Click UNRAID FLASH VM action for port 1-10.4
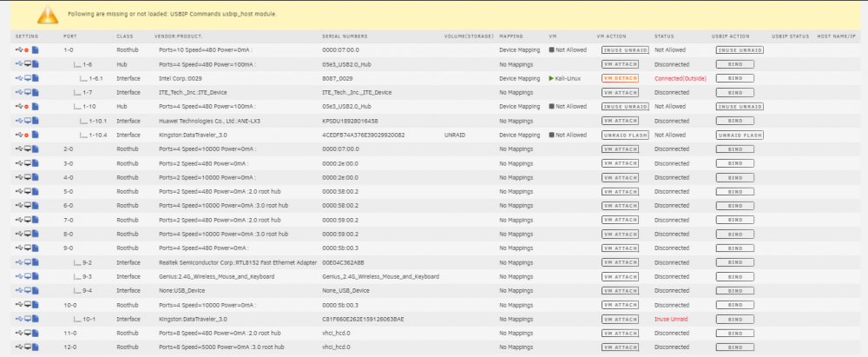The height and width of the screenshot is (357, 868). click(x=625, y=135)
